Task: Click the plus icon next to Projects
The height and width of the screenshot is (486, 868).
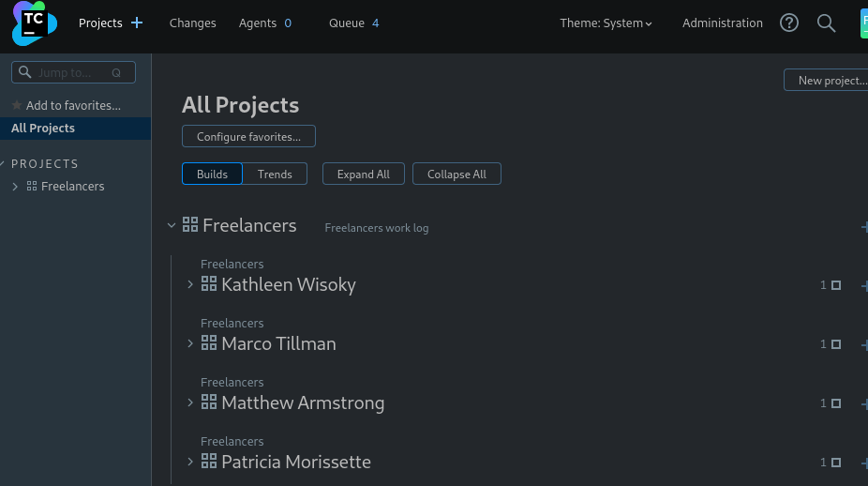Action: (x=137, y=23)
